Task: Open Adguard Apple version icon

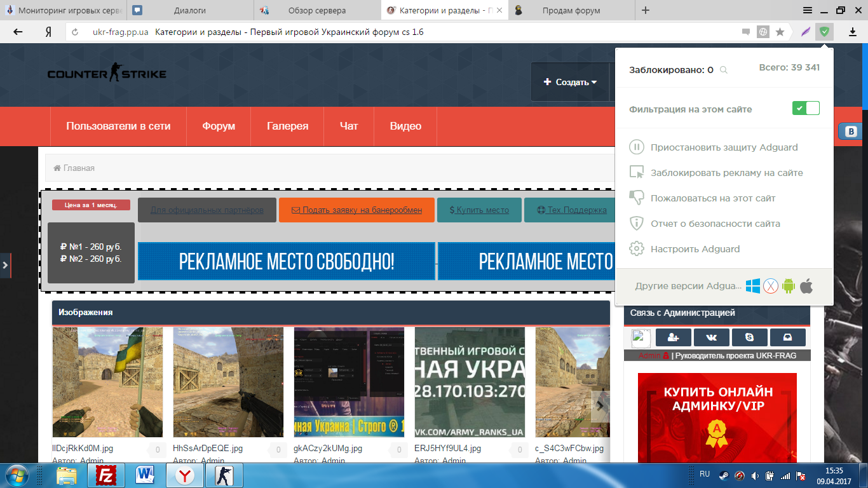Action: (806, 286)
